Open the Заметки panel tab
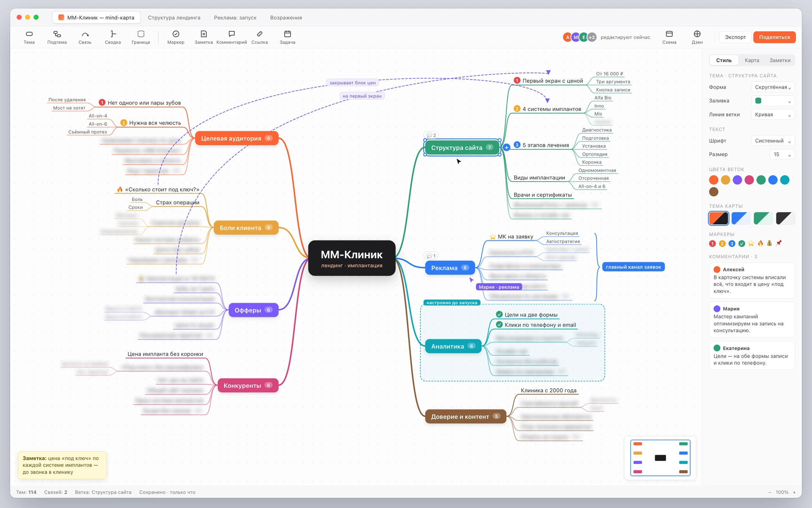This screenshot has width=812, height=508. pyautogui.click(x=780, y=61)
